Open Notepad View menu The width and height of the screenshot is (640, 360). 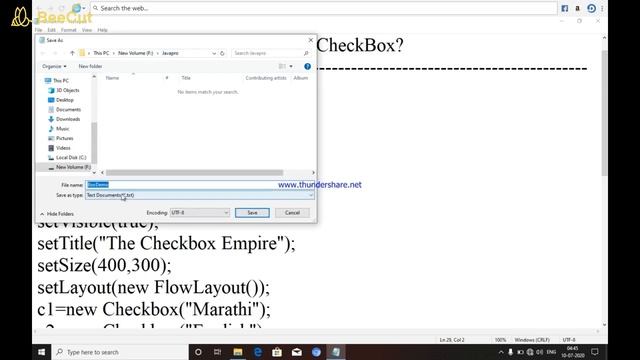click(x=87, y=30)
